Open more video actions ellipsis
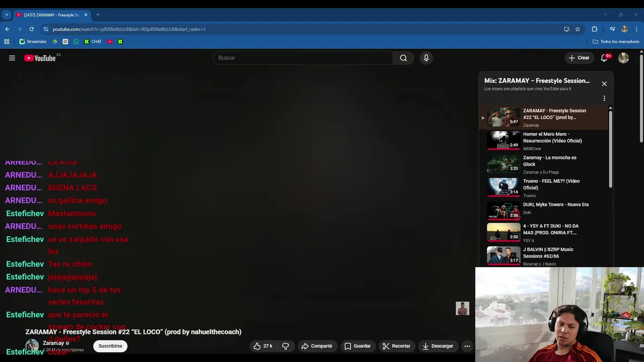 point(467,346)
